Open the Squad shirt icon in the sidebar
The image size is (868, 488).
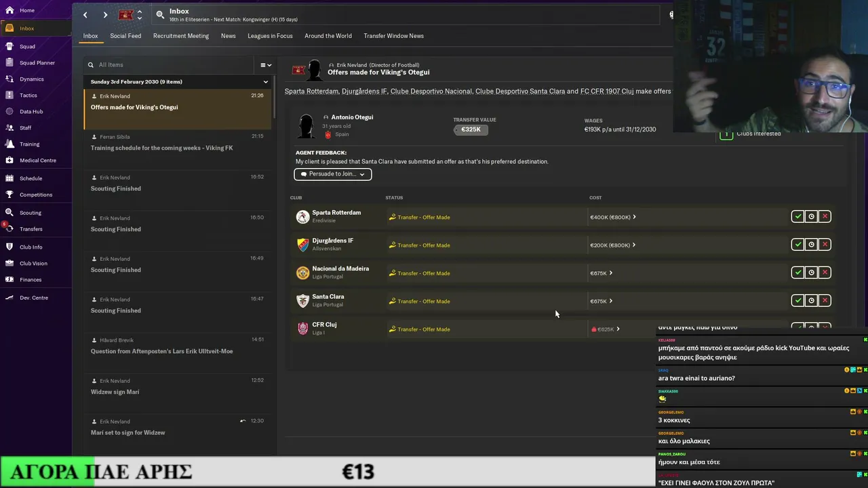point(9,47)
